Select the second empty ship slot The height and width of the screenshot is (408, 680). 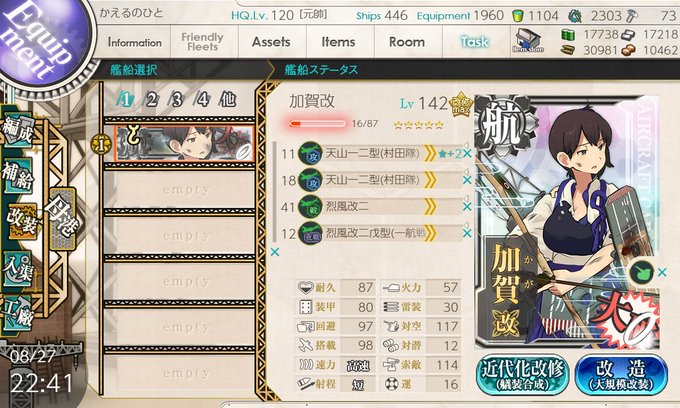[x=180, y=235]
